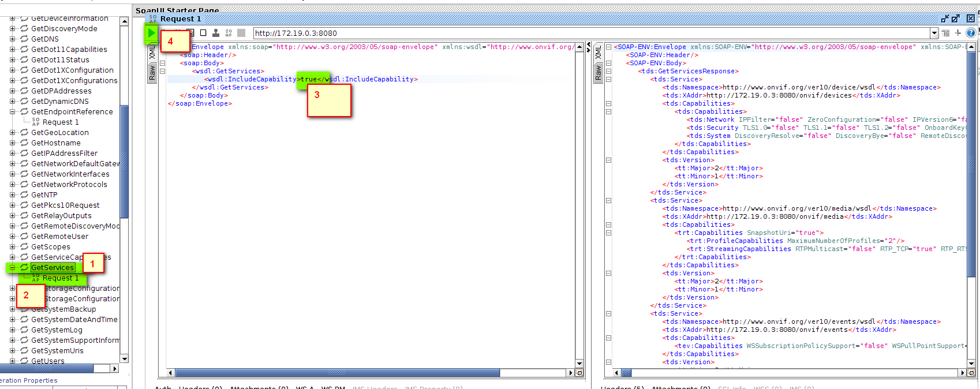Screen dimensions: 980x389
Task: Select GetServices in the operations tree
Action: tap(53, 268)
